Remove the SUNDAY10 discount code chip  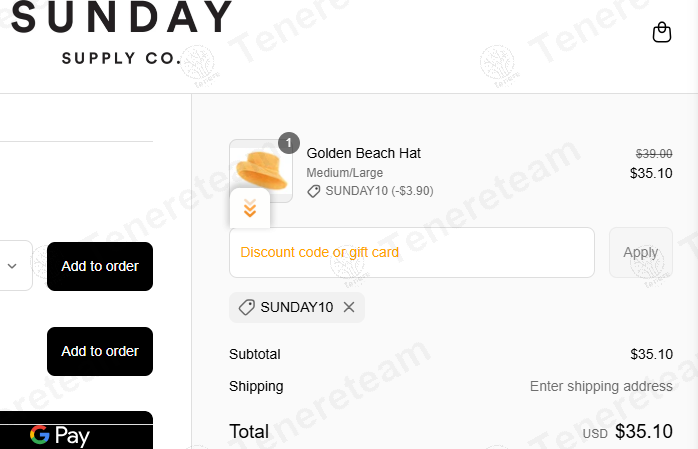point(349,307)
